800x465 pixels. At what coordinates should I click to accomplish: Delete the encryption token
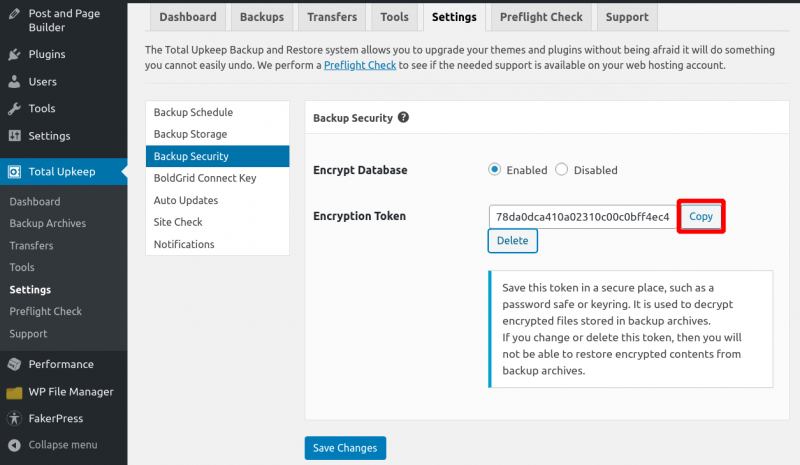pyautogui.click(x=512, y=240)
